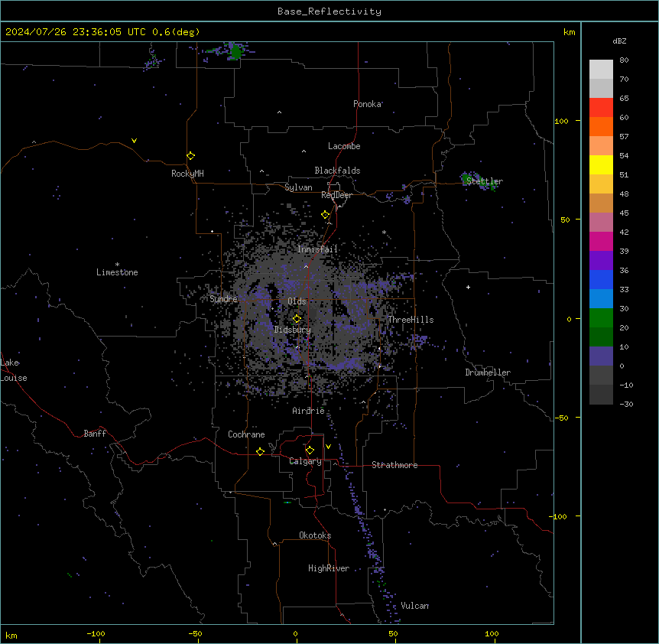Click the Strathmore label
The width and height of the screenshot is (659, 644).
tap(394, 465)
